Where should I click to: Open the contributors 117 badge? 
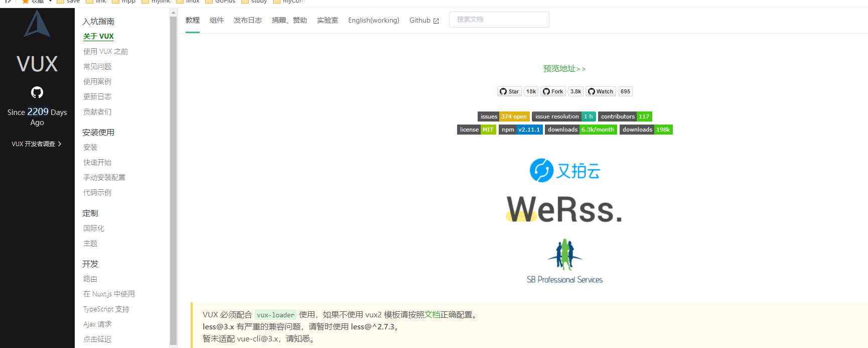625,117
